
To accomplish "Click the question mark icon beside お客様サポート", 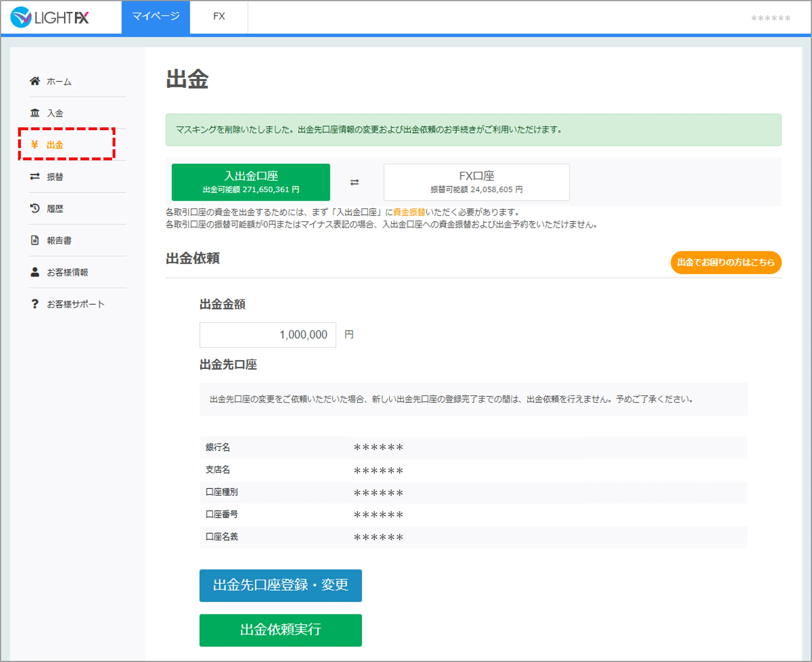I will pyautogui.click(x=35, y=304).
